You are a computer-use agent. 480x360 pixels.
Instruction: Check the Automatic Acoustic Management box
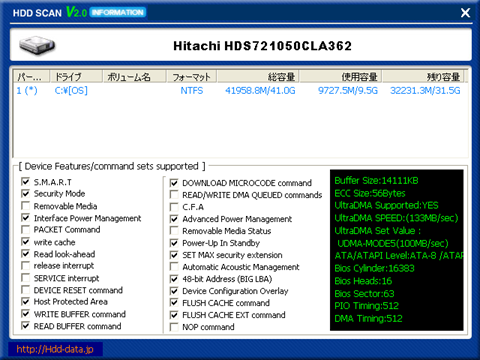(174, 267)
